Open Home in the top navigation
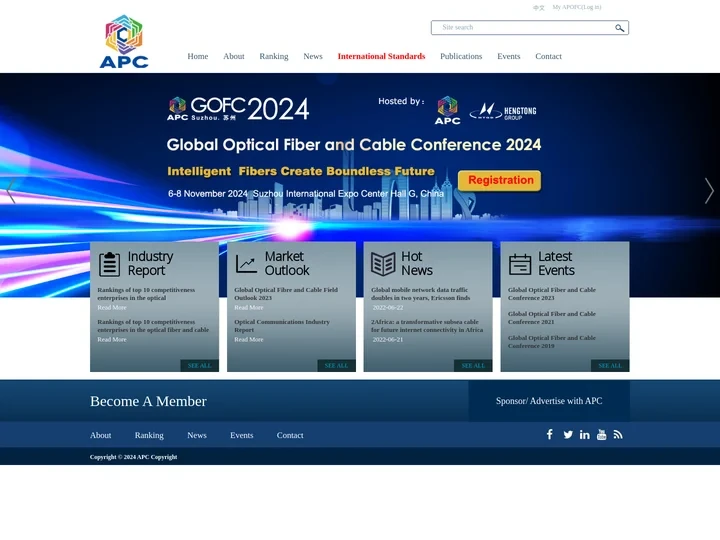Image resolution: width=720 pixels, height=540 pixels. coord(197,56)
